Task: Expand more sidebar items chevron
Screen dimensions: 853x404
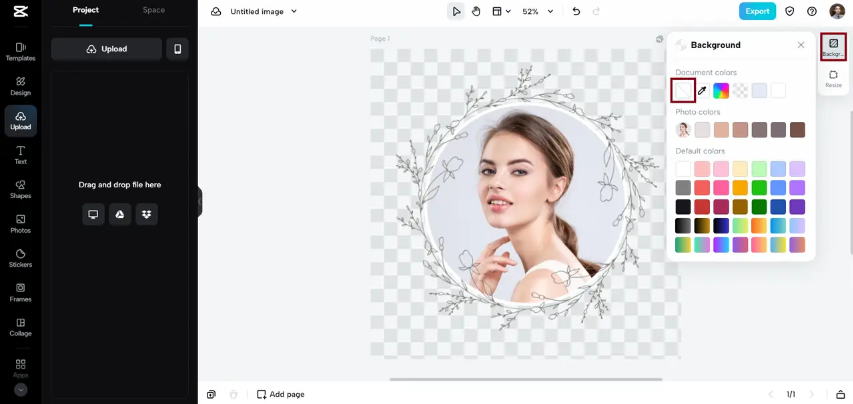Action: [21, 390]
